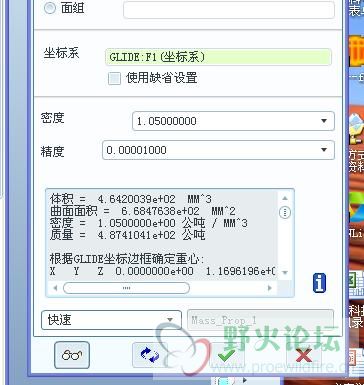Click the results scroll-down arrow
The width and height of the screenshot is (364, 385).
285,273
